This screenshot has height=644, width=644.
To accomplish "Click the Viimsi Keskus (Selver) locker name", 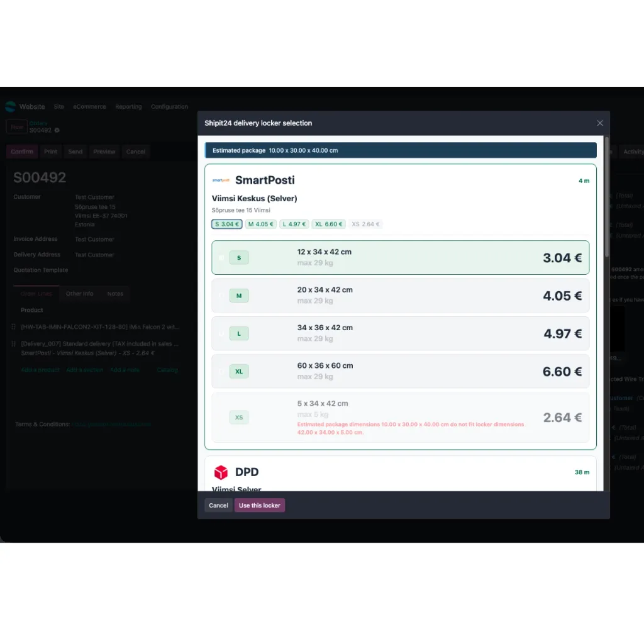I will 254,198.
